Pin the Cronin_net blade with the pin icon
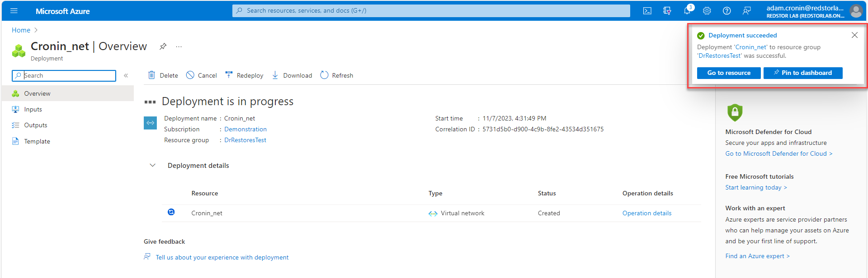Image resolution: width=868 pixels, height=278 pixels. [163, 46]
